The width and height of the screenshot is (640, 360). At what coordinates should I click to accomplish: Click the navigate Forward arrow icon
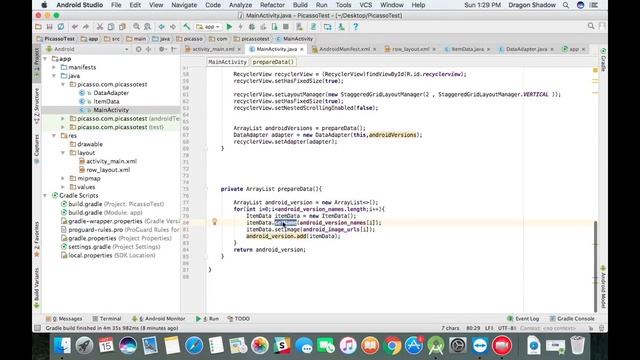point(173,27)
